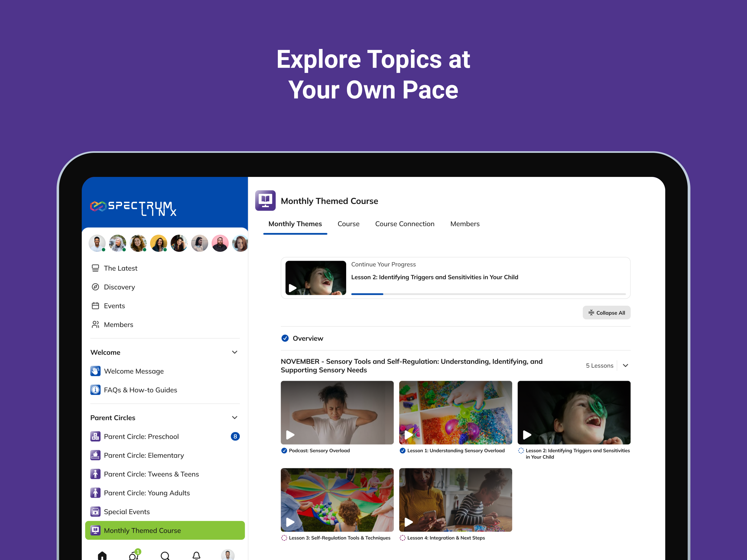
Task: Click the Monthly Themed Course header icon
Action: (265, 201)
